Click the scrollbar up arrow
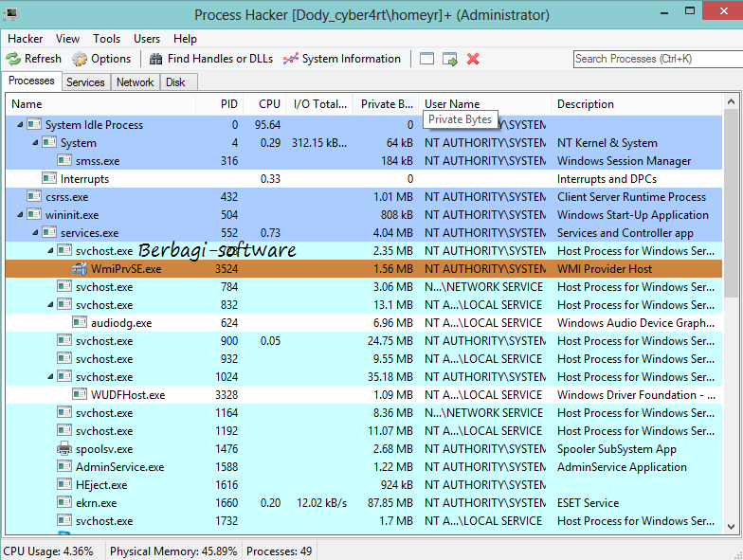The image size is (743, 560). coord(731,101)
